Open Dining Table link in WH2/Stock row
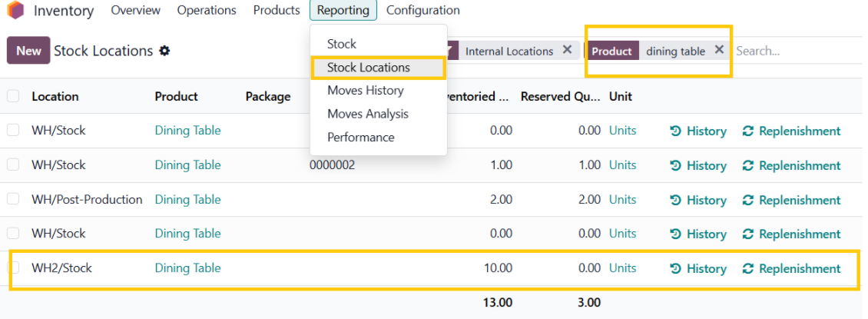Image resolution: width=868 pixels, height=319 pixels. (x=187, y=268)
